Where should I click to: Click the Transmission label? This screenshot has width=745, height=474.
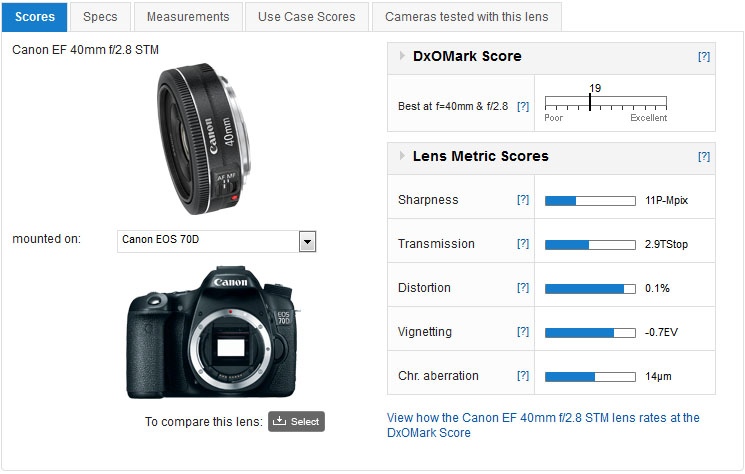(436, 244)
